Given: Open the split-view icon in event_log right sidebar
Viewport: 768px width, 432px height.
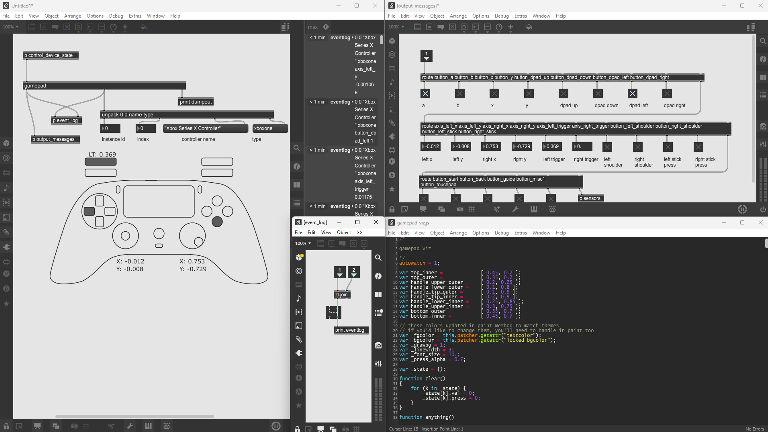Looking at the screenshot, I should (x=378, y=294).
